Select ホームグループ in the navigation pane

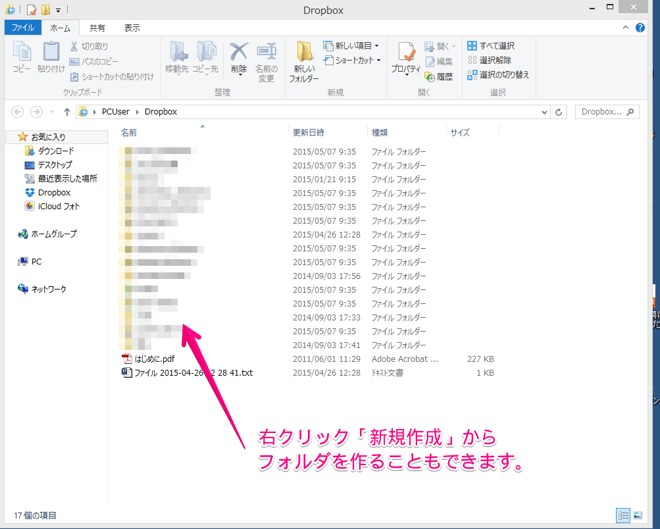[53, 234]
